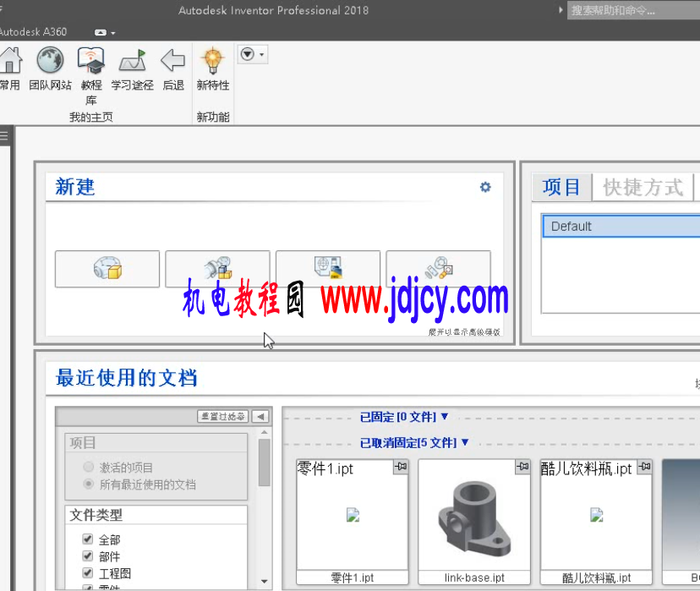Create a new drawing file
Image resolution: width=700 pixels, height=591 pixels.
coord(328,269)
